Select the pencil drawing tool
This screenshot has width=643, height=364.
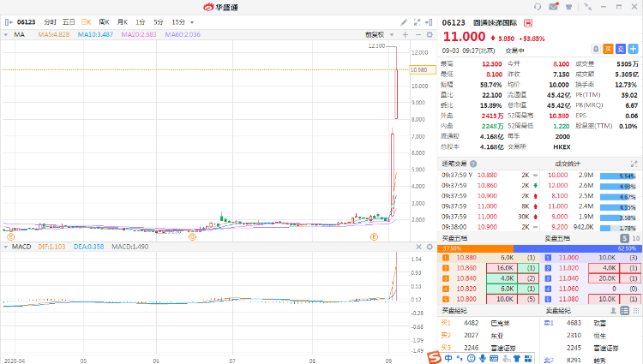tap(404, 22)
